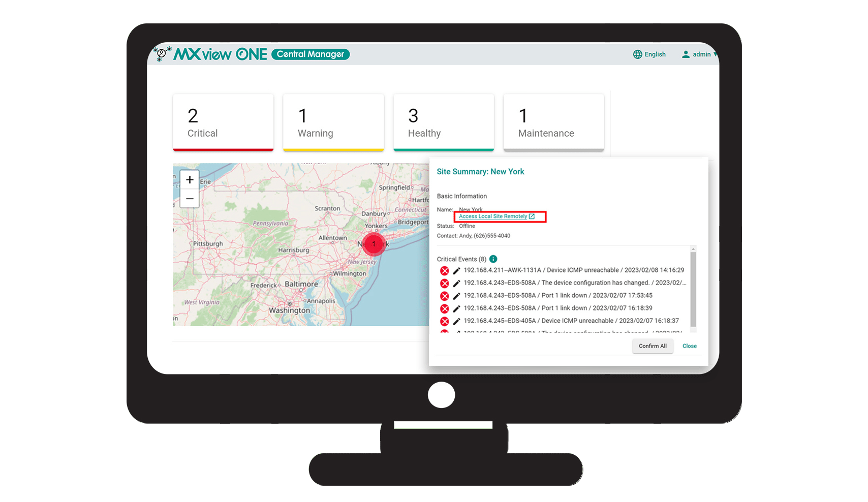This screenshot has height=502, width=868.
Task: Select event text 192.168.4.245--EDS-405A
Action: (x=500, y=321)
